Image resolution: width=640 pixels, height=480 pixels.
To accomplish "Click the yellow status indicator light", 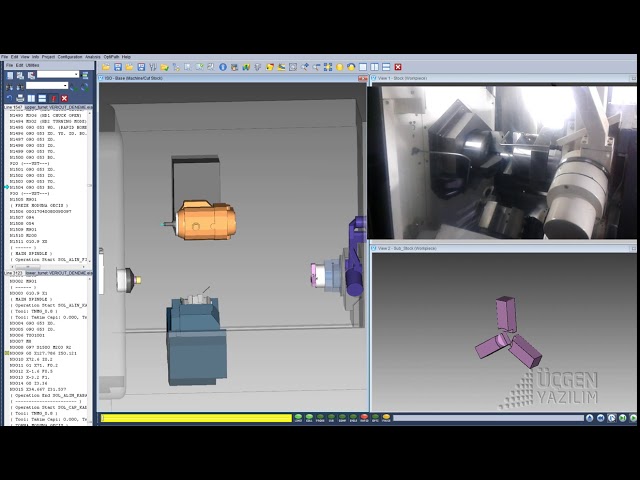I will 386,418.
